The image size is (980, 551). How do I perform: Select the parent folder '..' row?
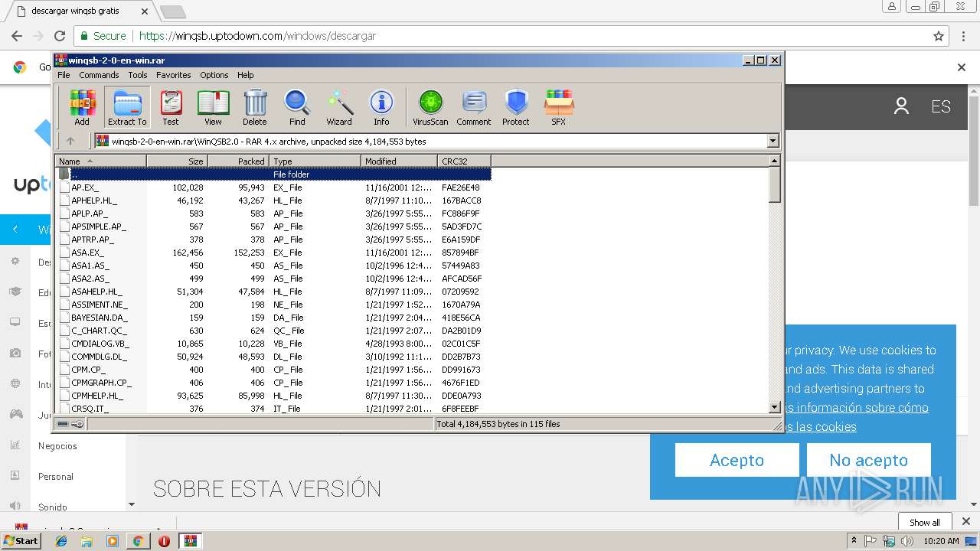point(273,174)
